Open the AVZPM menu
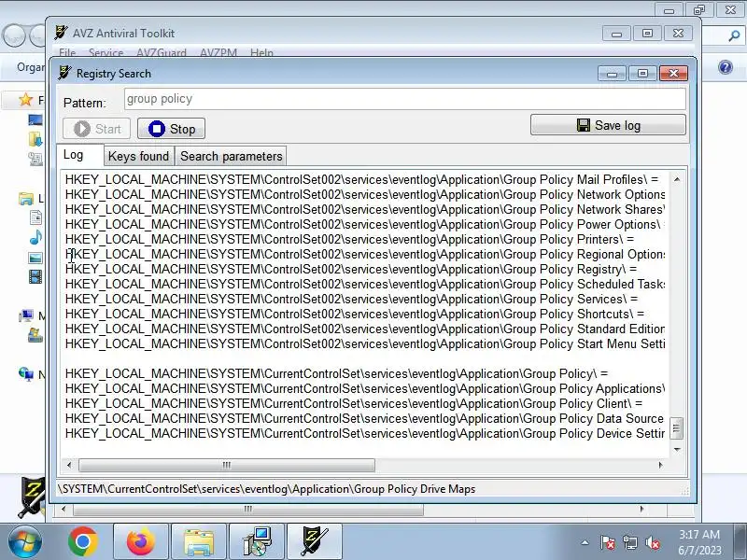This screenshot has height=560, width=747. [x=218, y=52]
